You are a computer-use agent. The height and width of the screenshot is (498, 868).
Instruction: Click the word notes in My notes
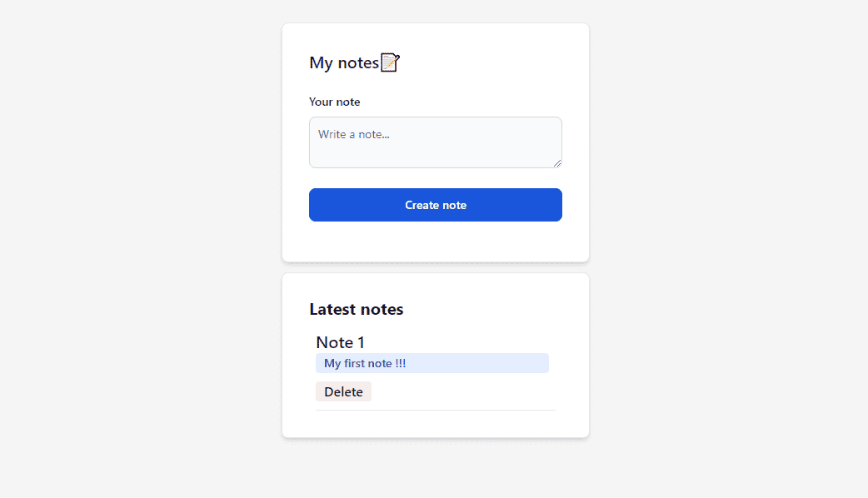(358, 63)
